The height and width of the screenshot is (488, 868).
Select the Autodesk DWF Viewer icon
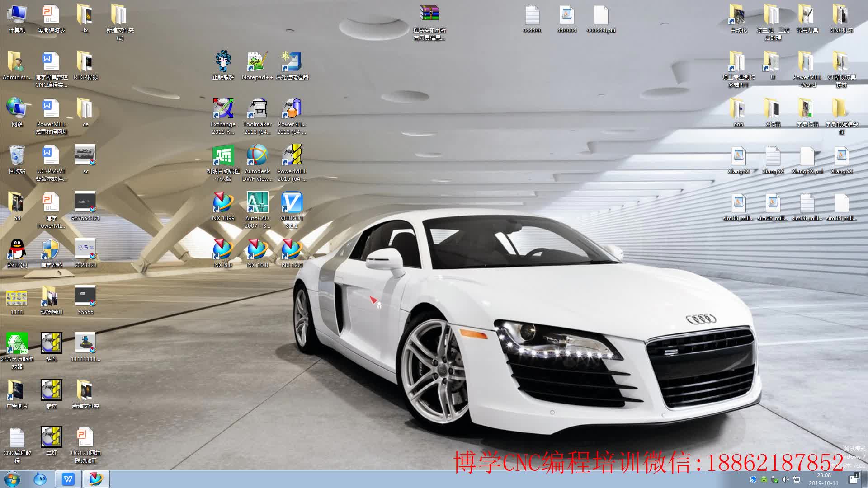[257, 155]
